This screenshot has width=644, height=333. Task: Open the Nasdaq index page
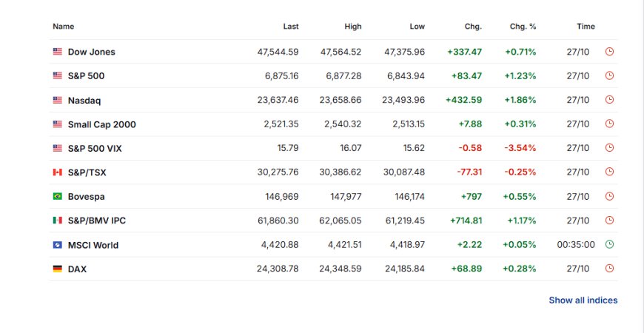tap(84, 100)
